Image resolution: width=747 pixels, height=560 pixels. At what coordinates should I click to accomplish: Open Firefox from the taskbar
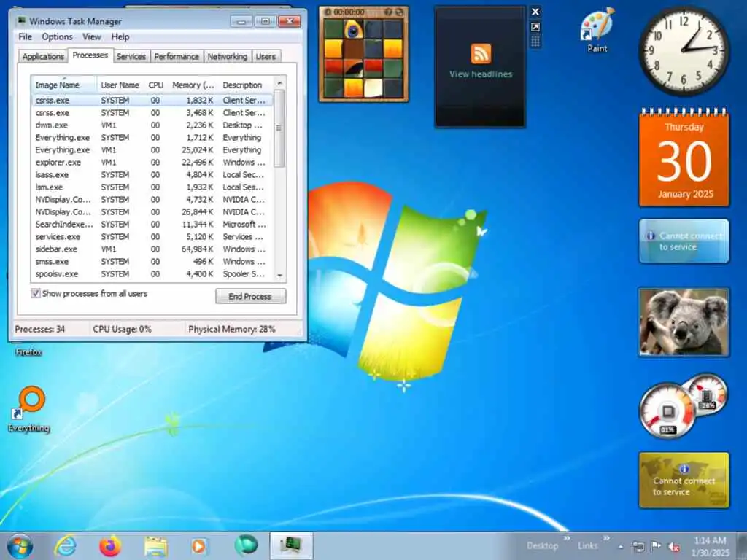[x=110, y=545]
